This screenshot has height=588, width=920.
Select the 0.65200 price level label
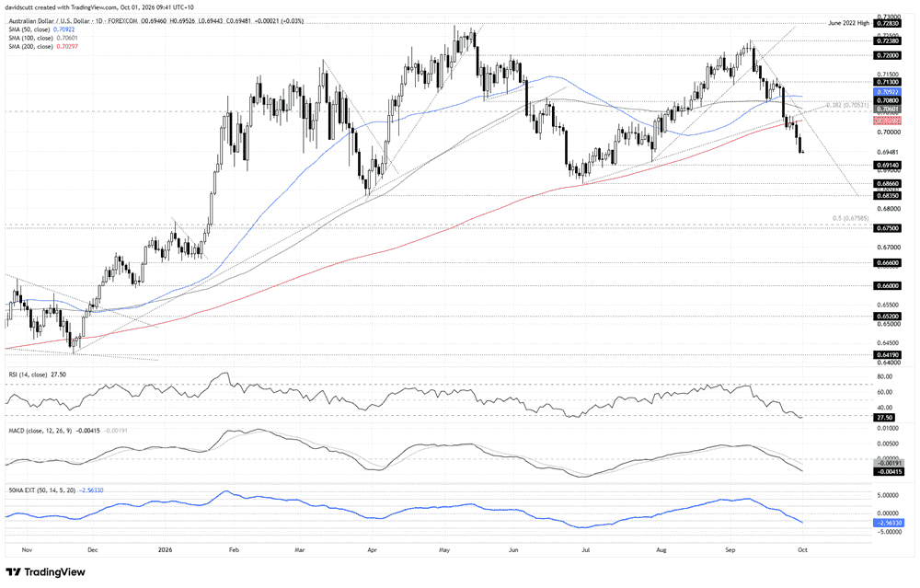tap(887, 316)
